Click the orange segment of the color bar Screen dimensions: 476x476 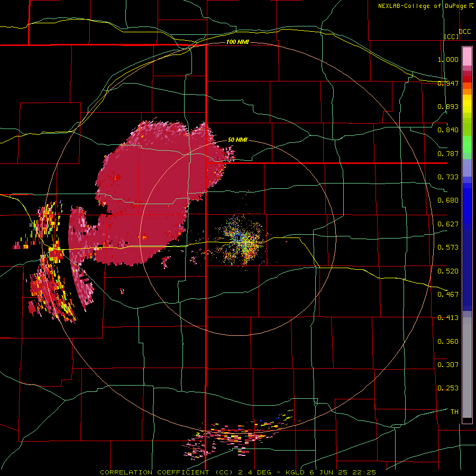(467, 89)
